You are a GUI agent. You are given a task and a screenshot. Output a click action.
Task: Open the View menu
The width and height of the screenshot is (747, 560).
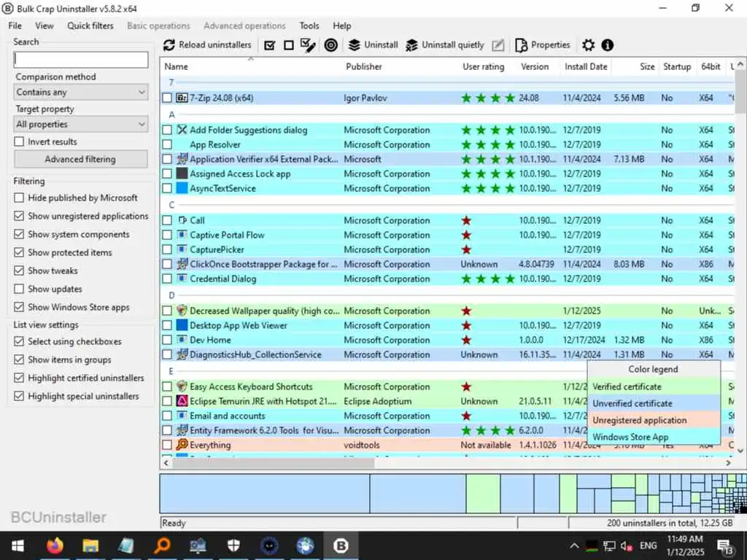pos(44,26)
